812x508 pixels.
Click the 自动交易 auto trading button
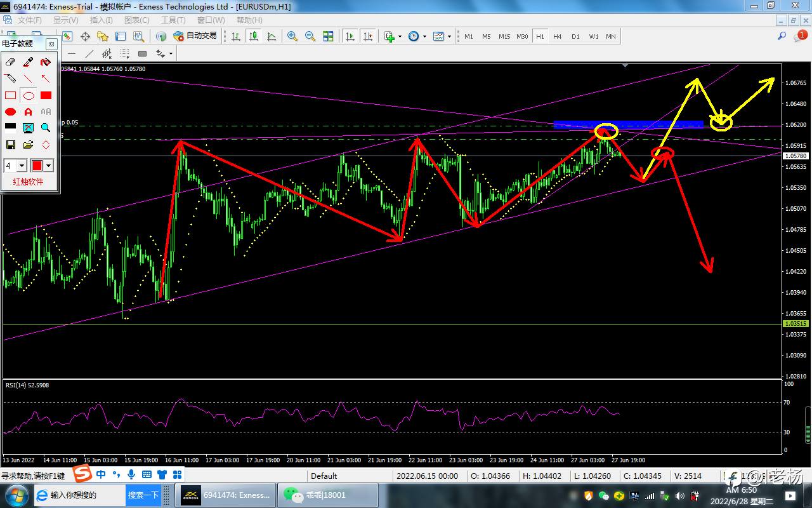(195, 36)
